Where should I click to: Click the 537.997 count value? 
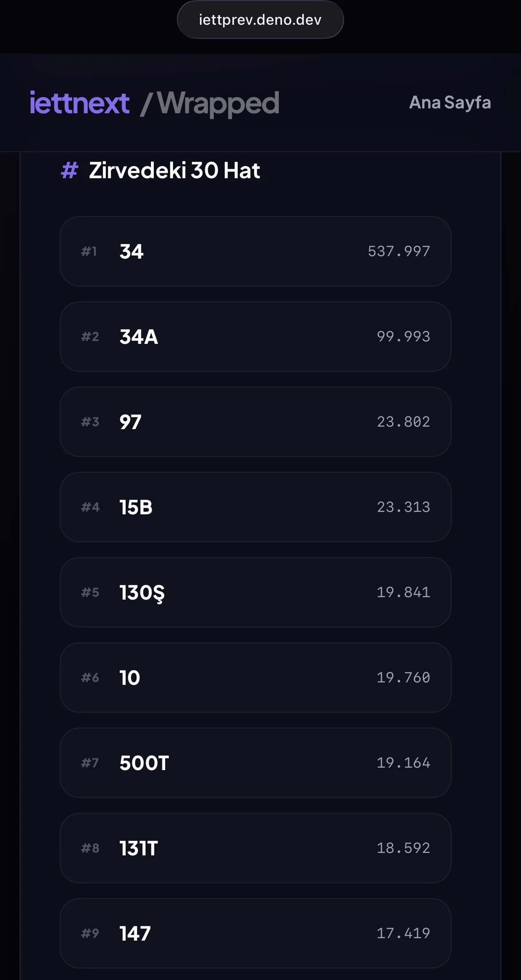tap(398, 251)
